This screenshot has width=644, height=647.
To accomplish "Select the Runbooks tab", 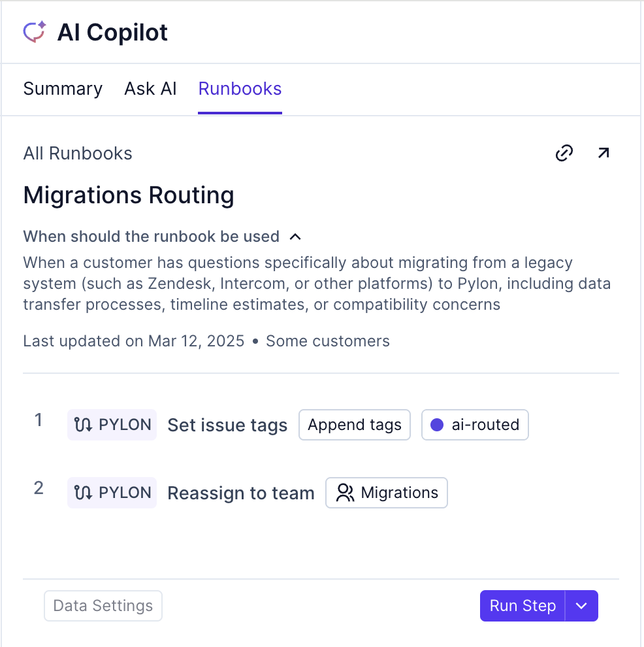I will (x=240, y=89).
